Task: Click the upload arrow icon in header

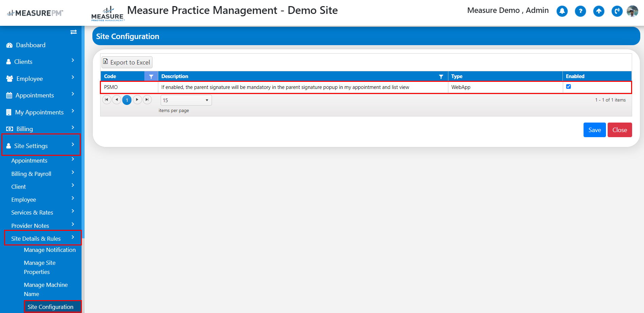Action: 599,11
